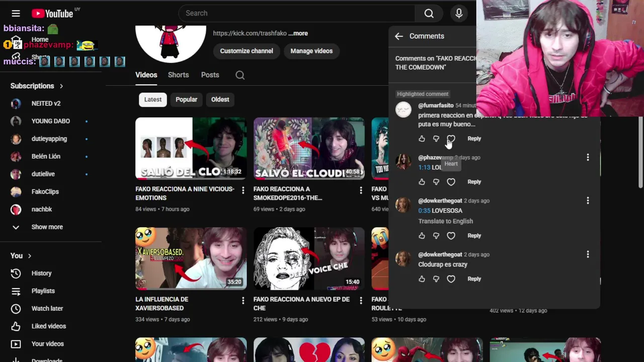Like the LOVESOSA comment

[x=422, y=236]
